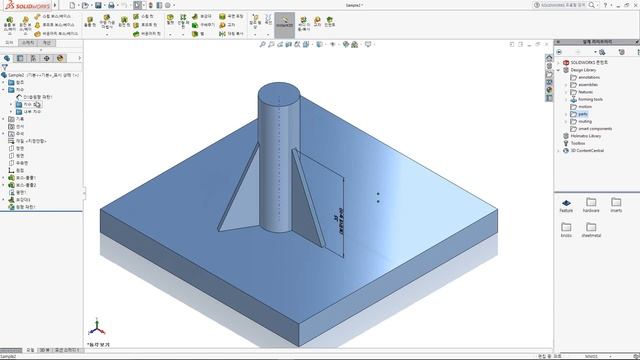Select the Revolved Boss/Base tool

(x=25, y=25)
